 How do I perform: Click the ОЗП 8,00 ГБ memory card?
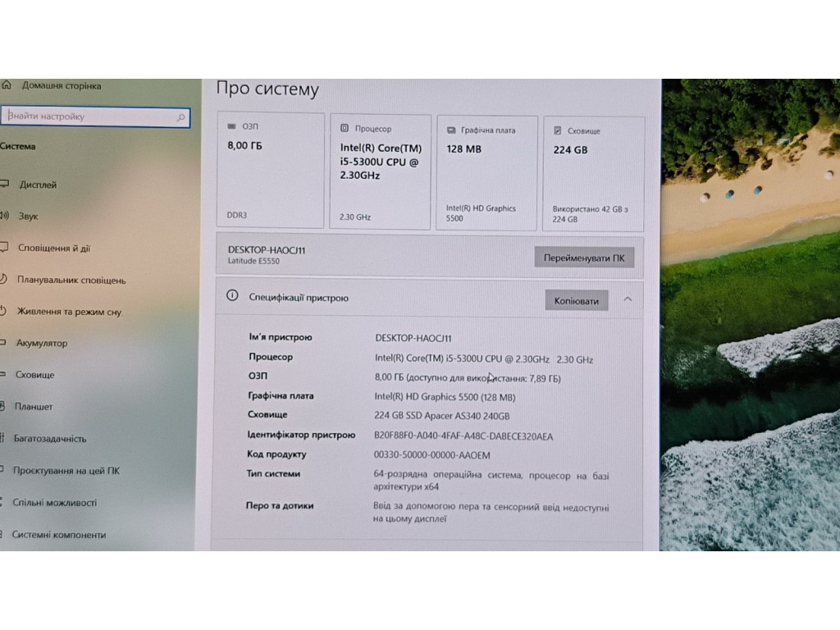[x=270, y=171]
